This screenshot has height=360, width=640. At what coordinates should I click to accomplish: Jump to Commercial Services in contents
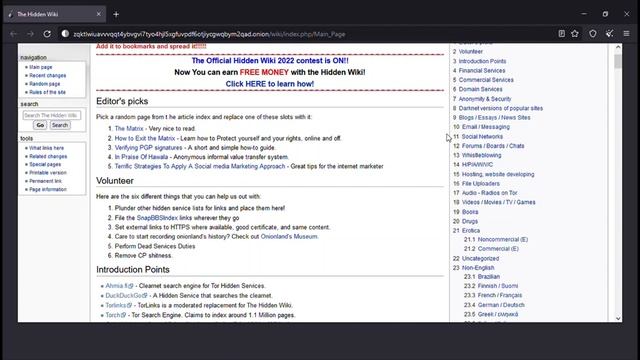click(486, 80)
